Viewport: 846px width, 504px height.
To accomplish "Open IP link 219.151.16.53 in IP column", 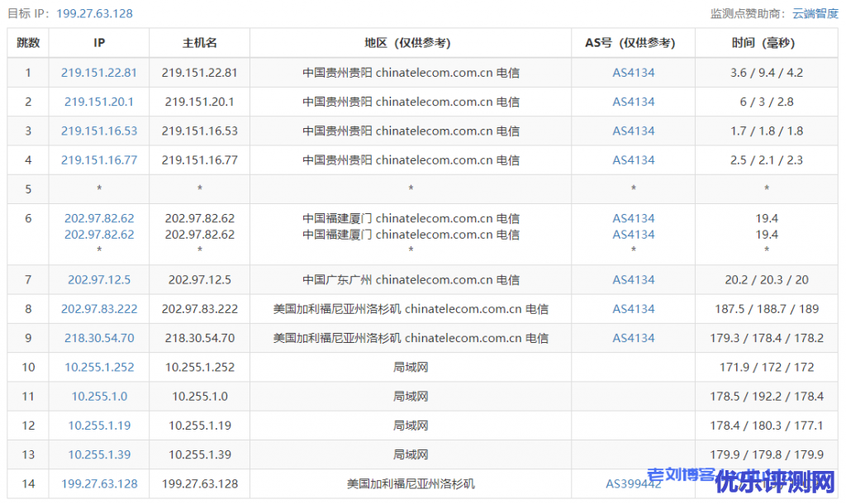I will (99, 131).
